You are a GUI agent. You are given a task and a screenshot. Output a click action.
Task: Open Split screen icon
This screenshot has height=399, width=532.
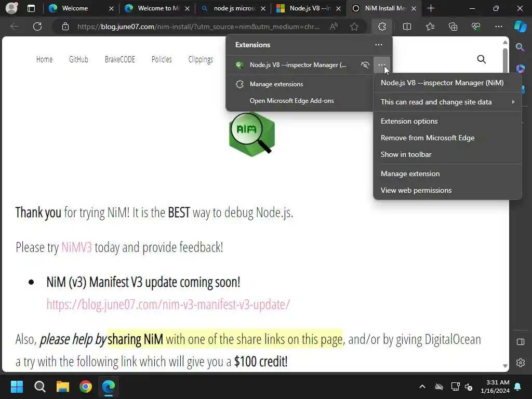tap(407, 26)
